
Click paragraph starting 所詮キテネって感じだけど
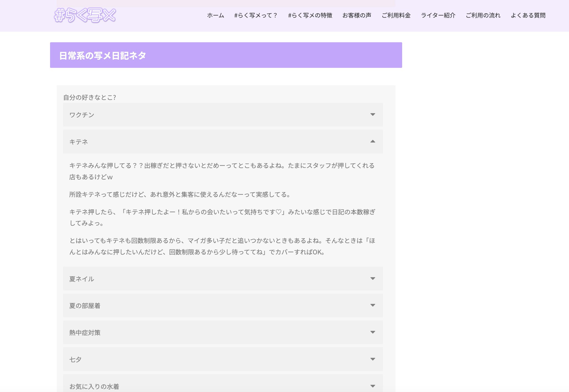180,195
